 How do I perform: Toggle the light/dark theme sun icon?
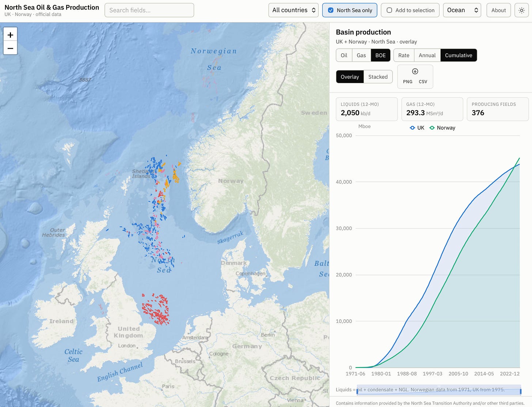521,10
